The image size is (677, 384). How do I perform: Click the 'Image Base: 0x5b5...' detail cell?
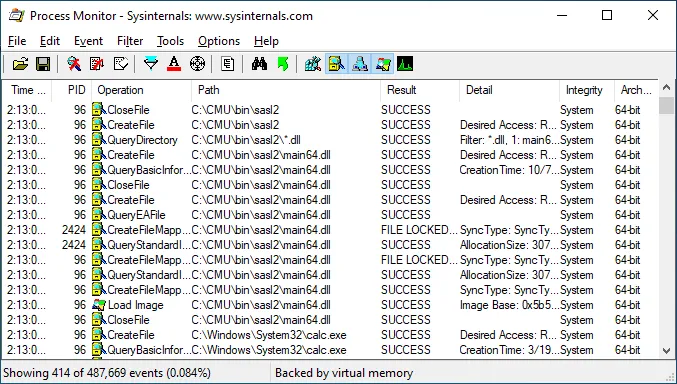[509, 305]
